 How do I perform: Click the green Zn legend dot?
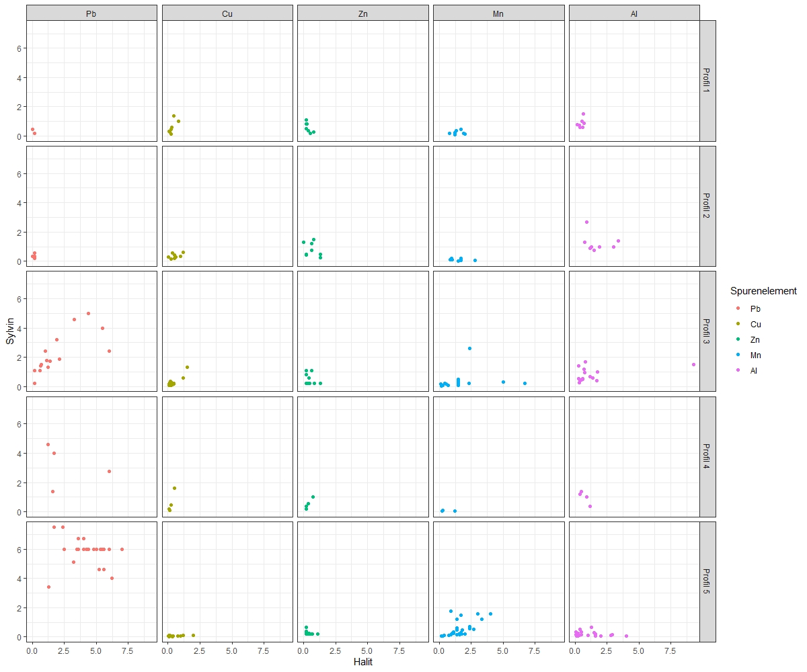click(x=738, y=339)
